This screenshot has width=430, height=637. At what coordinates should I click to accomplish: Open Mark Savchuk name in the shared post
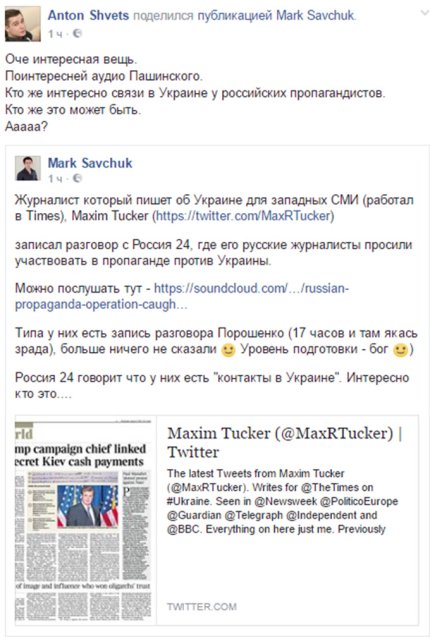pyautogui.click(x=90, y=163)
